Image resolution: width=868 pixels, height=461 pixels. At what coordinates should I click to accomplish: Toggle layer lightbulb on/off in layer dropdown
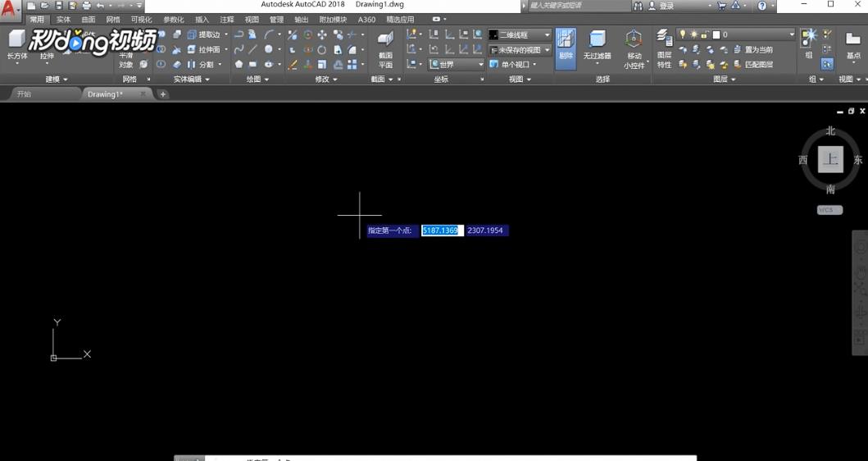tap(683, 34)
